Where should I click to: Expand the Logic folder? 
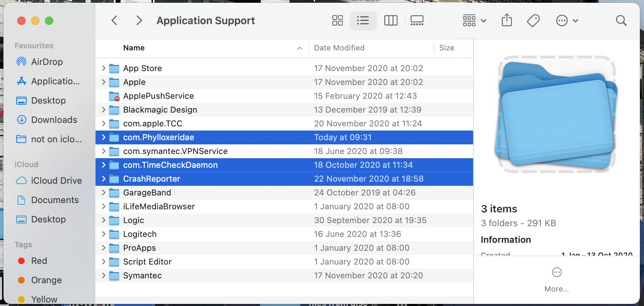[x=103, y=220]
